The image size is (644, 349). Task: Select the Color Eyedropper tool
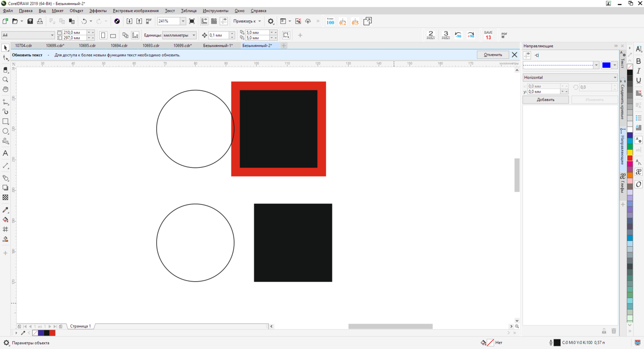[x=5, y=210]
